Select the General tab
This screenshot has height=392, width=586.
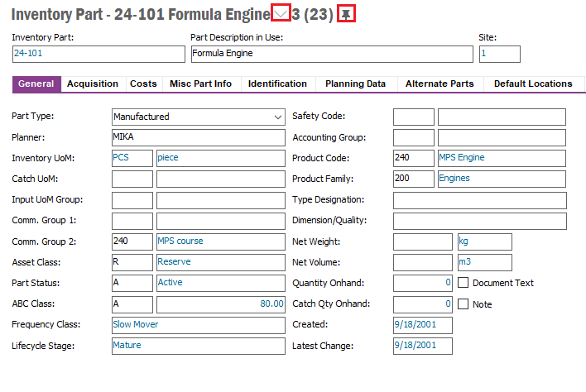36,84
